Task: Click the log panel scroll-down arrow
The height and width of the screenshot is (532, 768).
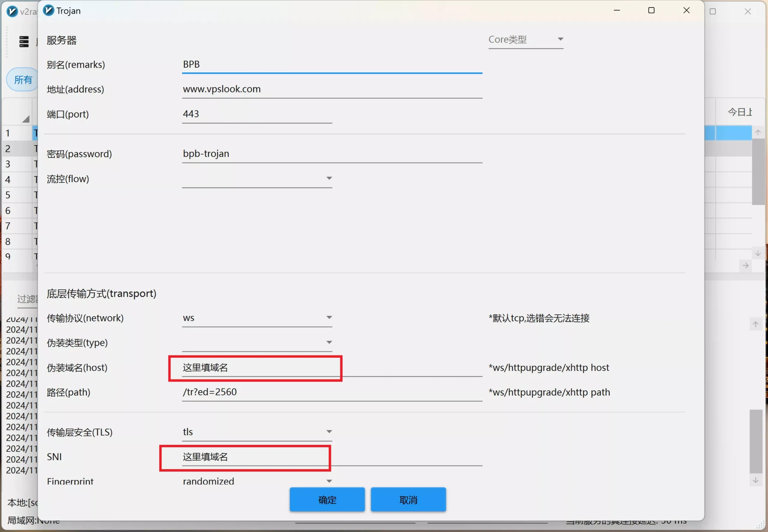Action: click(756, 480)
